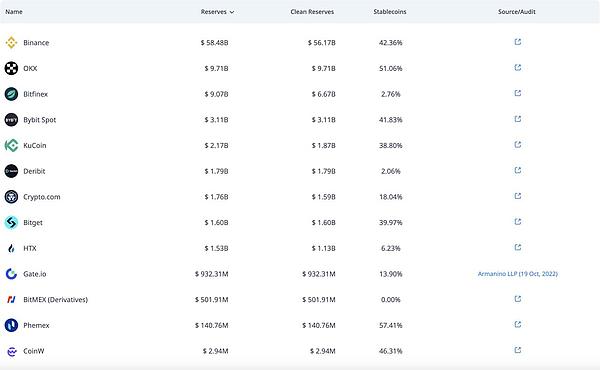Open OKX source audit link icon
Viewport: 600px width, 370px height.
(517, 67)
